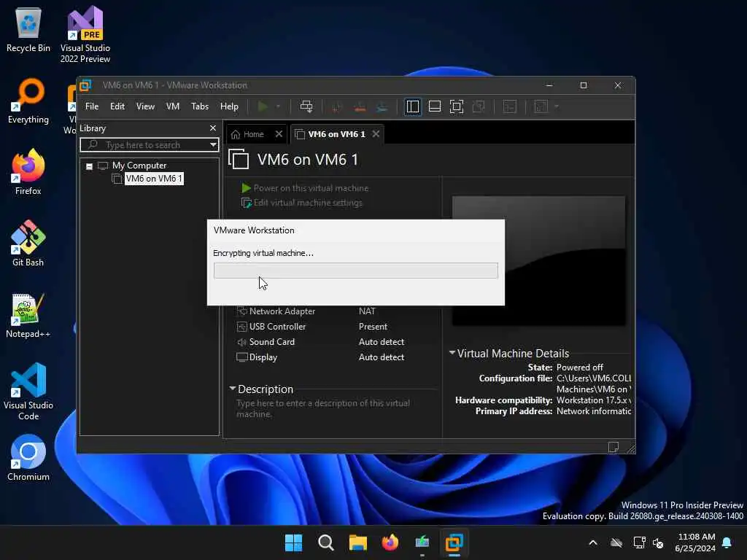Close the Home tab
The width and height of the screenshot is (747, 560).
coord(279,134)
